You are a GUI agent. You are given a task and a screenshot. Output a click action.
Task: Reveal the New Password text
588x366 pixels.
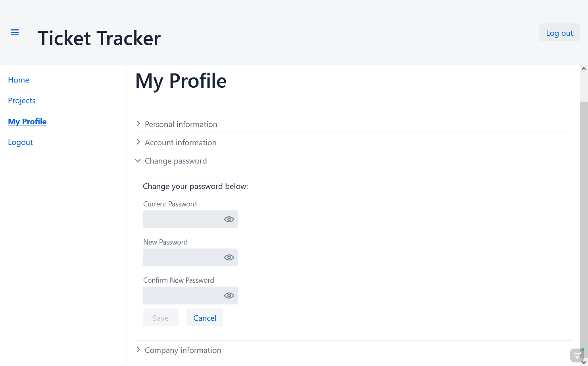229,258
